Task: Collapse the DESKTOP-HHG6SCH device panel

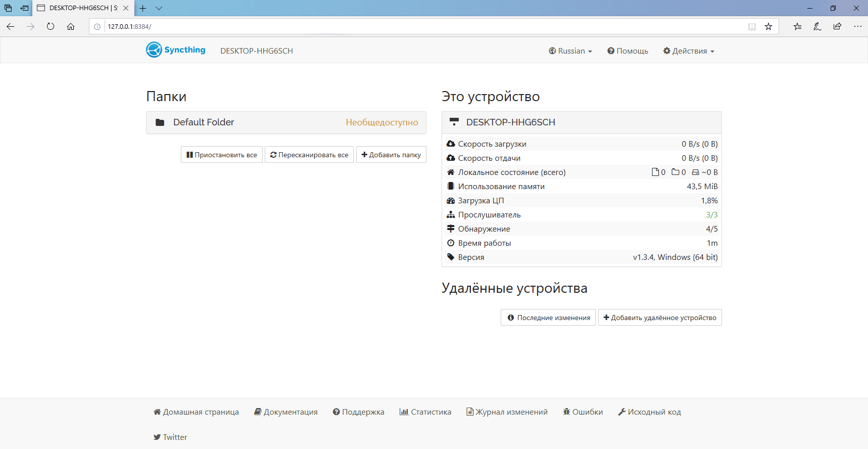Action: [582, 122]
